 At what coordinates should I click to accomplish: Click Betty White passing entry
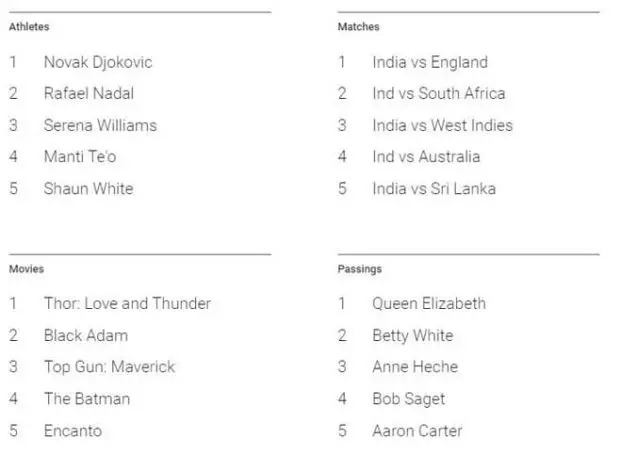[412, 335]
